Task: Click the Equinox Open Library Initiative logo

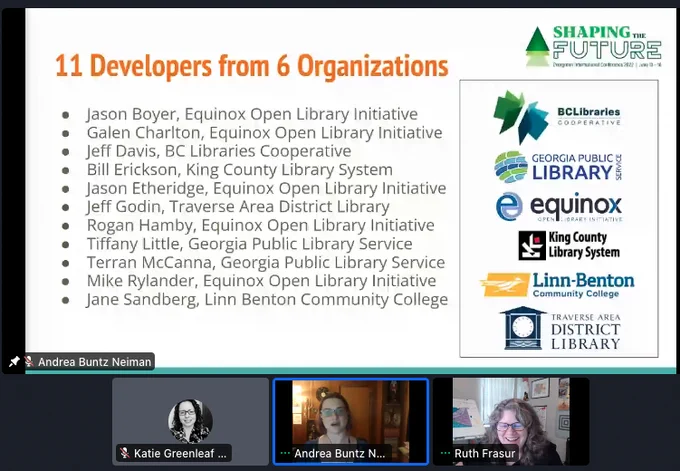Action: click(x=559, y=207)
